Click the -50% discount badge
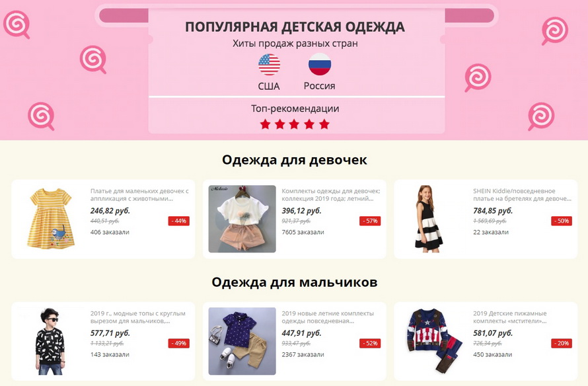 (x=562, y=221)
